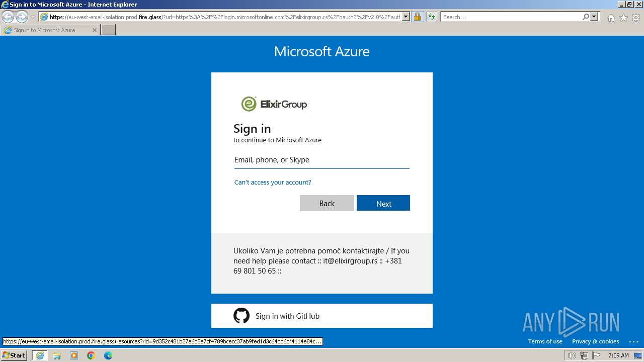Click the browser Search box
The width and height of the screenshot is (644, 362).
coord(511,17)
